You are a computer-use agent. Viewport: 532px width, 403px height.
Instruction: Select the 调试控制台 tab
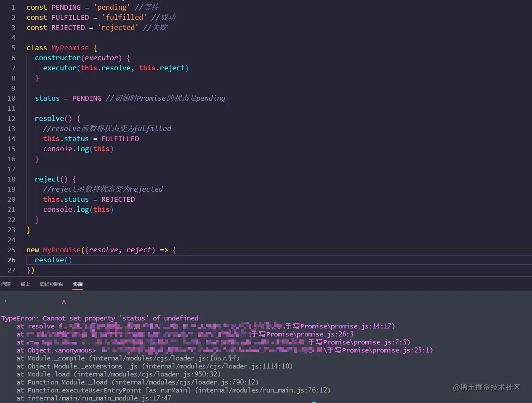tap(51, 284)
